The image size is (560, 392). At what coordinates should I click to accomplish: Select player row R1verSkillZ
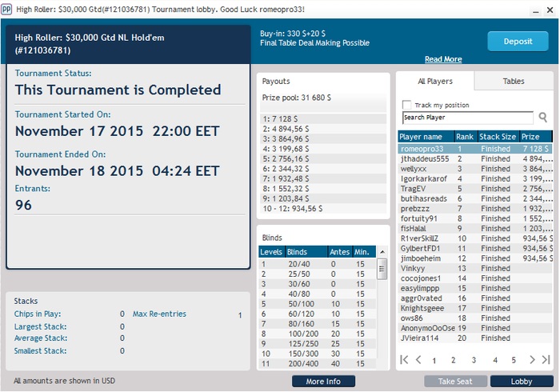point(475,239)
